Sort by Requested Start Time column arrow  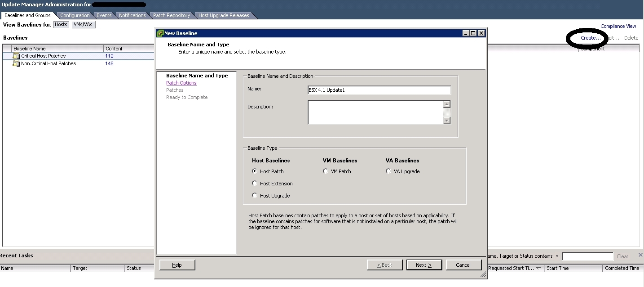538,268
